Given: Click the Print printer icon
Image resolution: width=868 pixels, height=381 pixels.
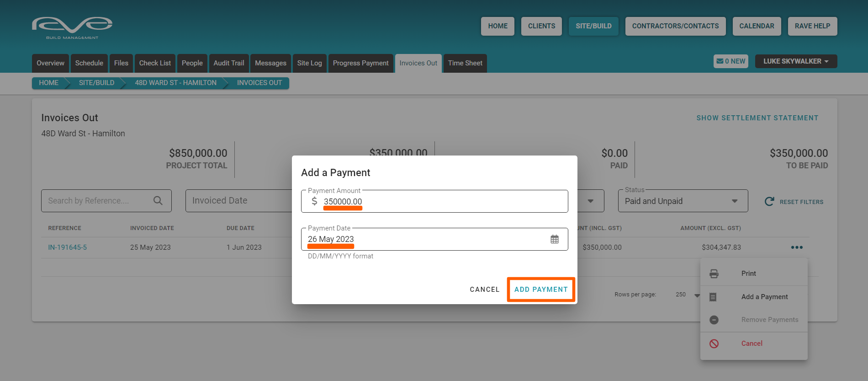Looking at the screenshot, I should [714, 274].
